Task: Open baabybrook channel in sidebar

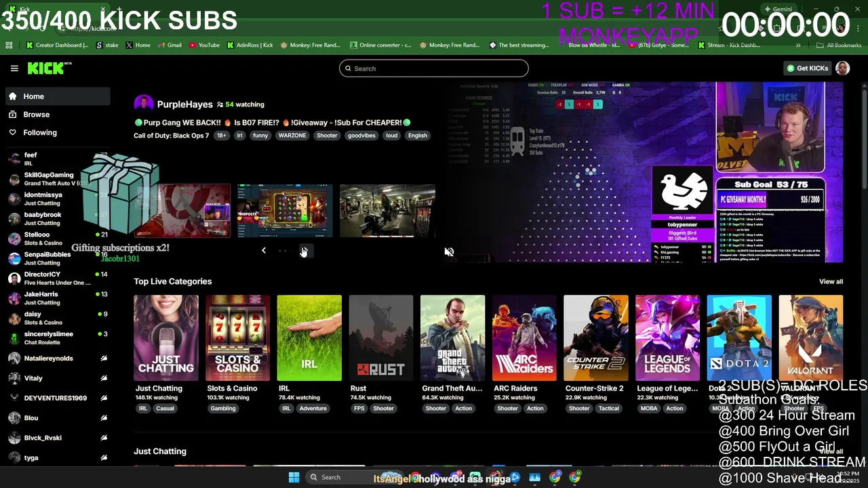Action: [57, 219]
